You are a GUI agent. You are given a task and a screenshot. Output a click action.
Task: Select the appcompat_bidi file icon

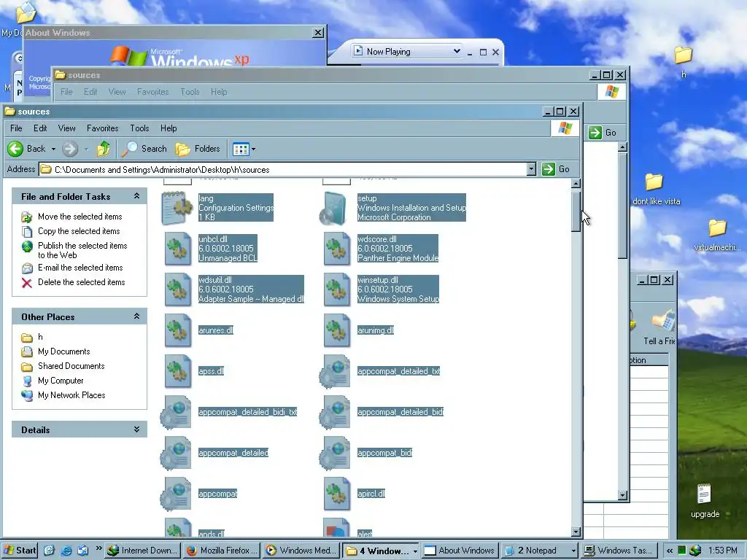(335, 454)
